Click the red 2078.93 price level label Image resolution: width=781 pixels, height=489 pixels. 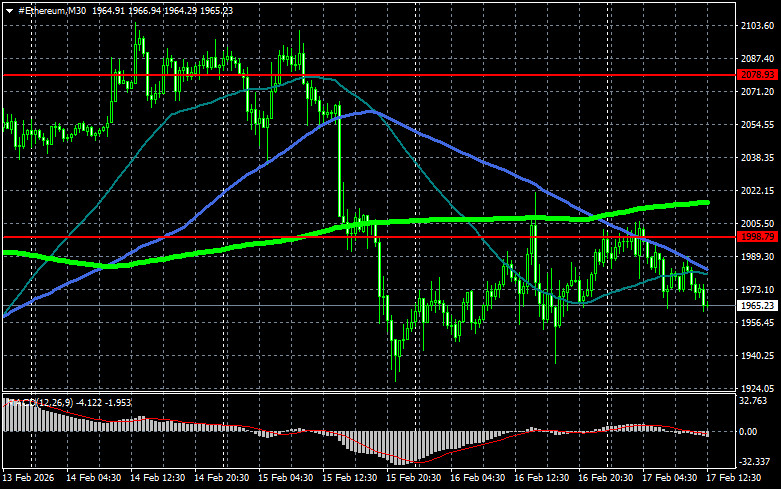pos(757,75)
